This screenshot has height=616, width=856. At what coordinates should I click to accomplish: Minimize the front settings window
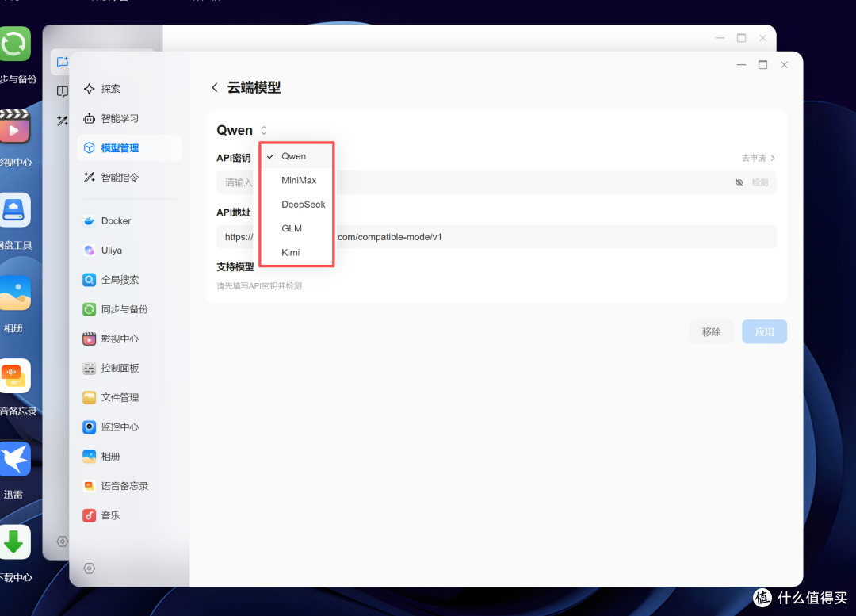[741, 65]
